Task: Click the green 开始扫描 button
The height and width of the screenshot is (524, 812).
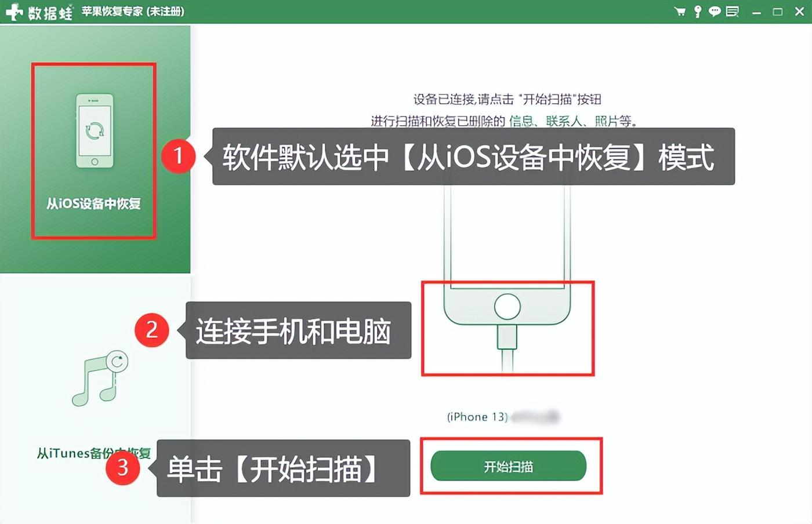Action: pyautogui.click(x=508, y=466)
